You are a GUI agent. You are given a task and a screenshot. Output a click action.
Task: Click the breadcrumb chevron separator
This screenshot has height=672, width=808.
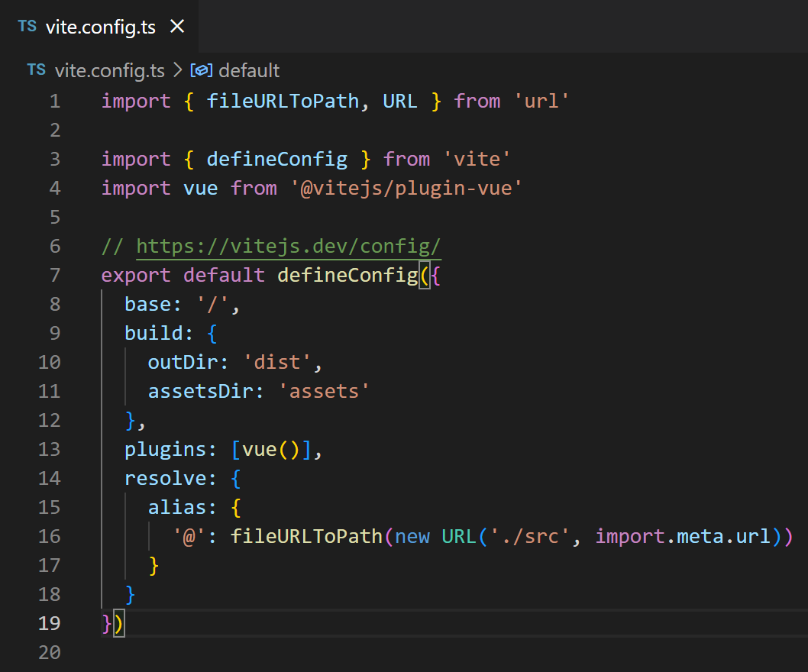tap(177, 71)
